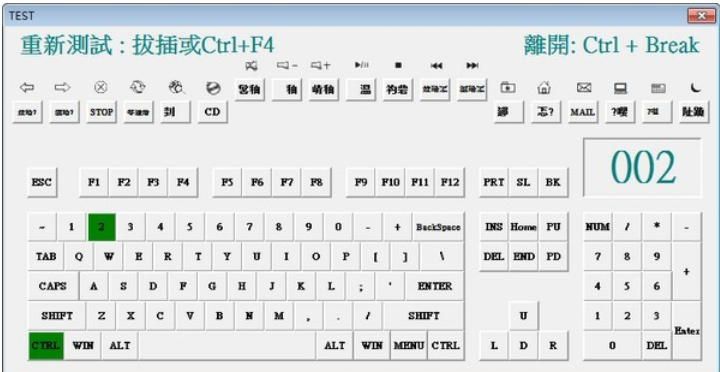Image resolution: width=720 pixels, height=372 pixels.
Task: Click the PD page down key
Action: (553, 257)
